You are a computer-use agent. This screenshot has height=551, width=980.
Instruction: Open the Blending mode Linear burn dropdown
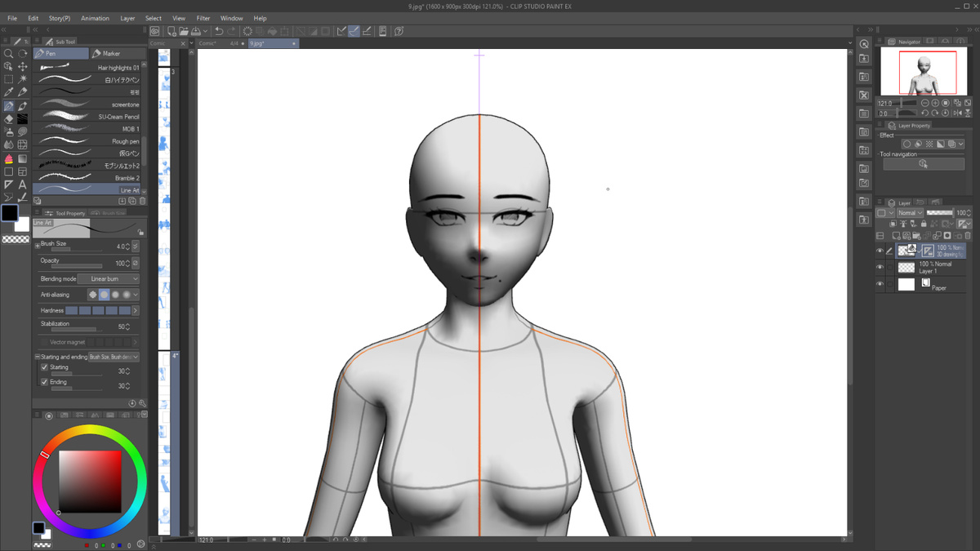(x=109, y=279)
